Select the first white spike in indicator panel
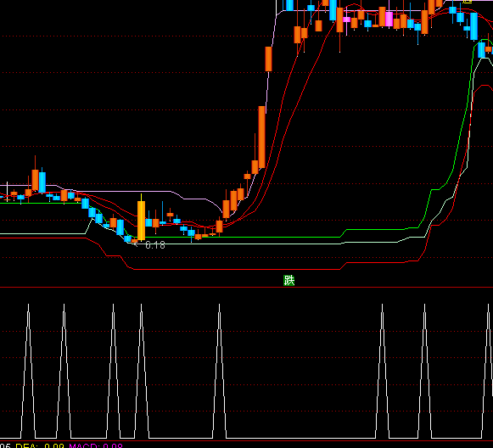Viewport: 493px width, 448px height. (28, 371)
